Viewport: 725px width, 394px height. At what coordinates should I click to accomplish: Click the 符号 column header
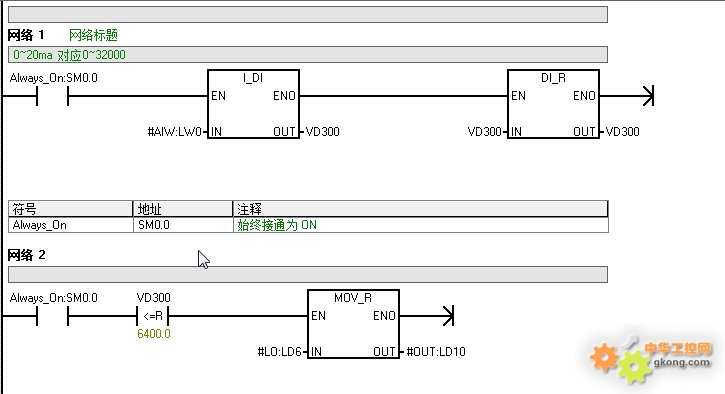pyautogui.click(x=70, y=209)
